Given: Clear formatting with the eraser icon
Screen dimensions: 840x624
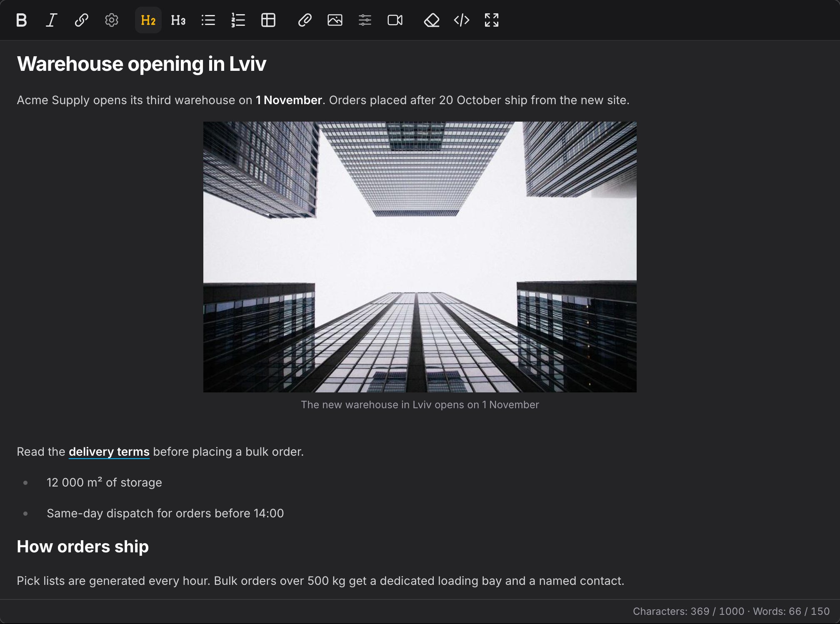Looking at the screenshot, I should 432,20.
